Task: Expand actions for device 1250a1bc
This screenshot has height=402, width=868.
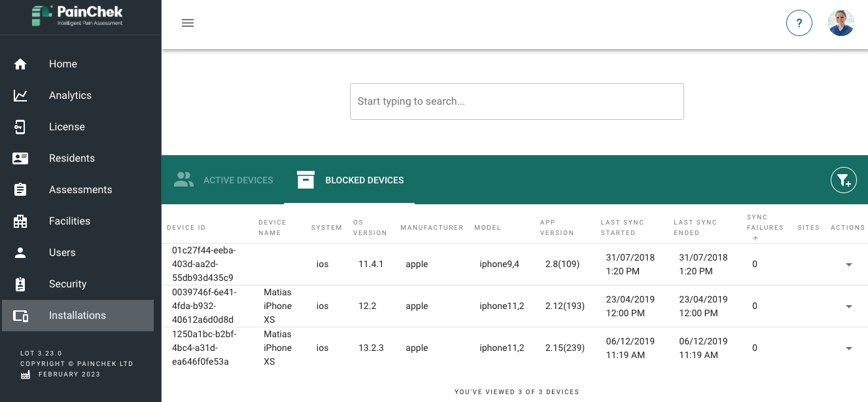Action: pos(848,348)
